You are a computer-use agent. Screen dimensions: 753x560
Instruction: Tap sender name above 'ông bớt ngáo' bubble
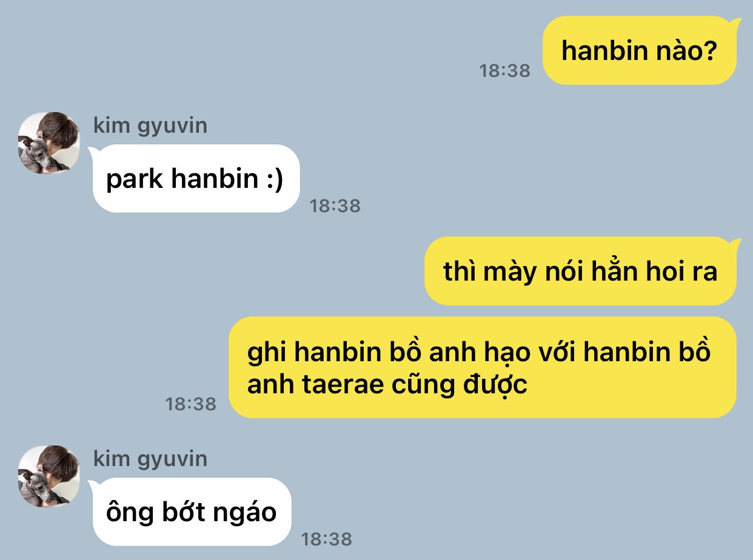pyautogui.click(x=150, y=459)
